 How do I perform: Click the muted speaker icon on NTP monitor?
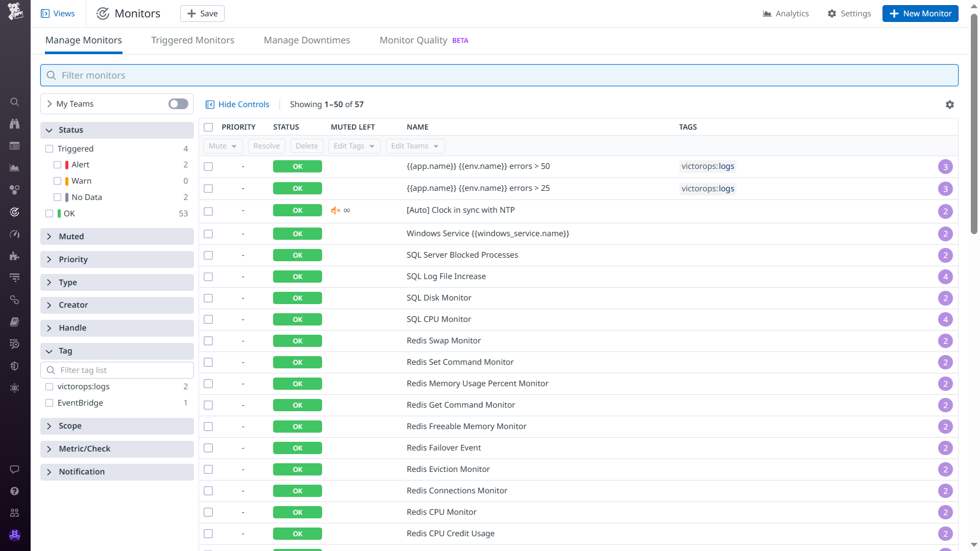click(x=335, y=211)
